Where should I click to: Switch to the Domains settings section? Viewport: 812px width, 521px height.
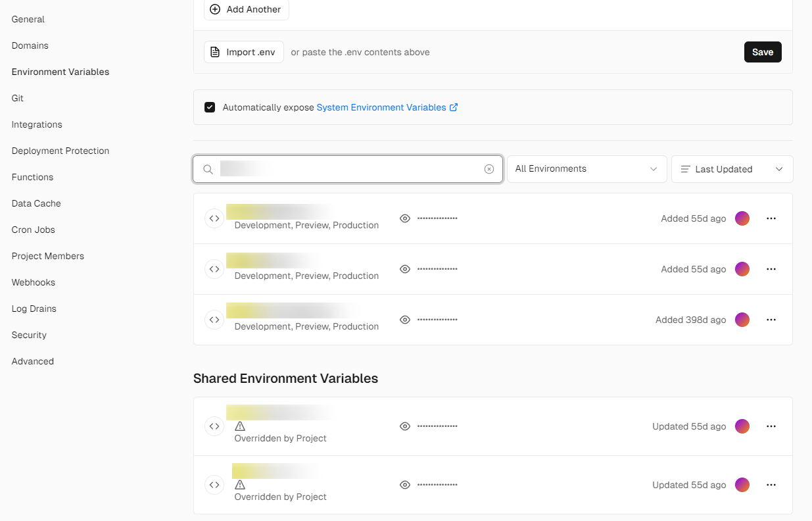[30, 45]
